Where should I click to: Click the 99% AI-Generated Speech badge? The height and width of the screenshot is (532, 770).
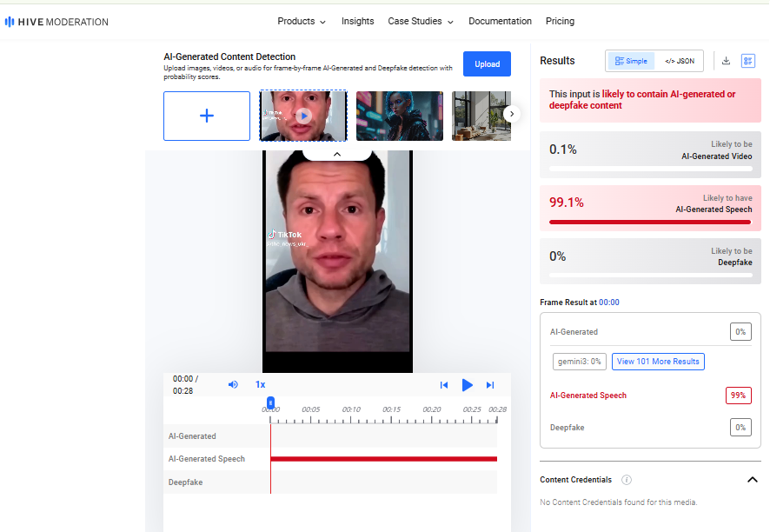(738, 396)
